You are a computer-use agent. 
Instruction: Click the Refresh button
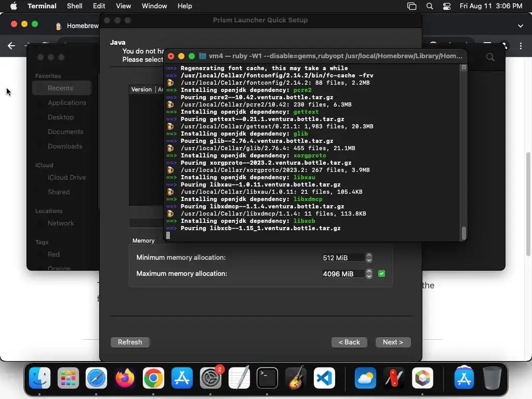point(130,342)
